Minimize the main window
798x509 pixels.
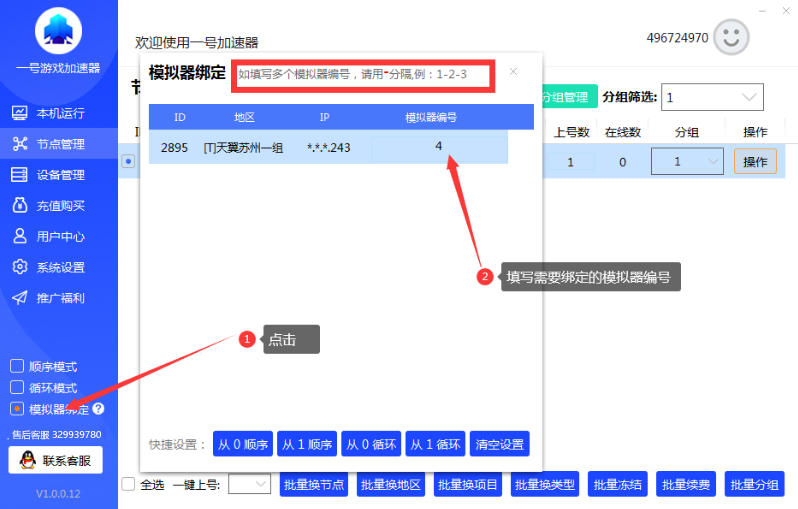(762, 11)
